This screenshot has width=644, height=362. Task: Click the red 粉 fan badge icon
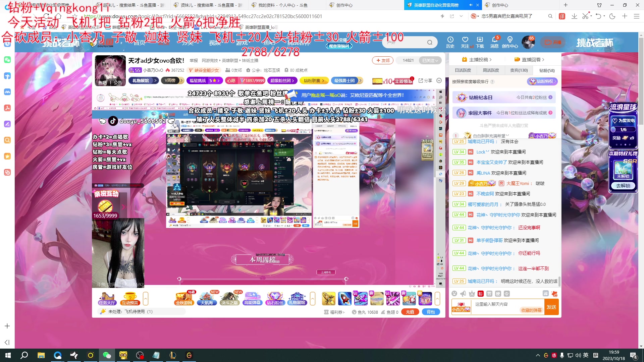(480, 294)
